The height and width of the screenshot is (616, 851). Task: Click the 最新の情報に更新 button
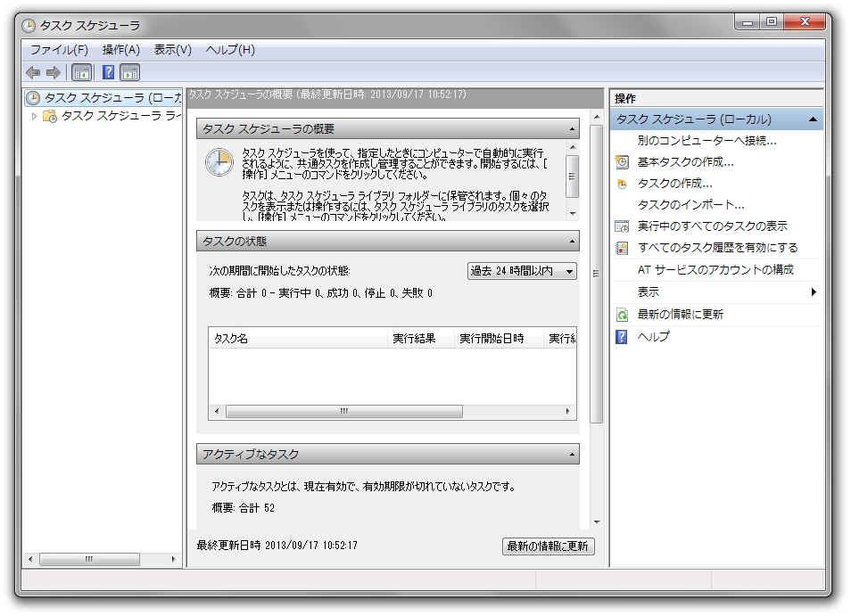pos(549,546)
